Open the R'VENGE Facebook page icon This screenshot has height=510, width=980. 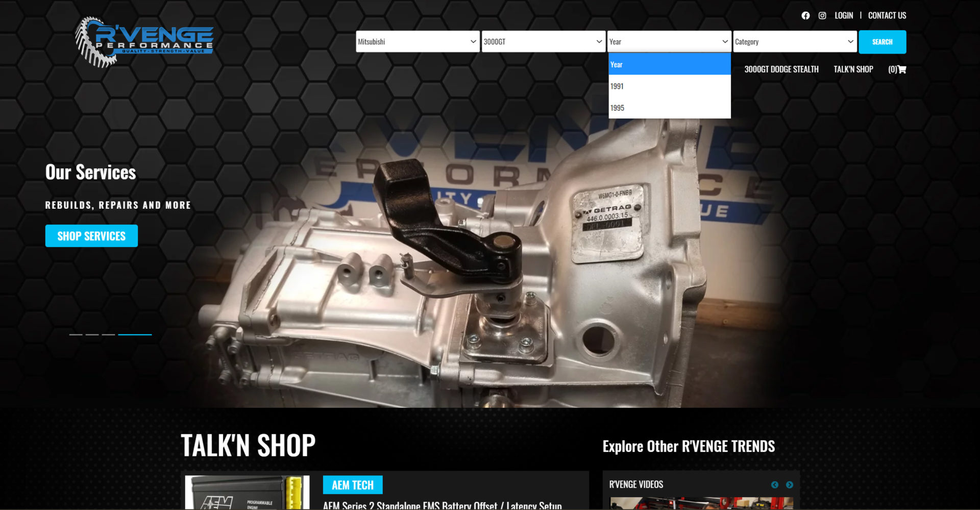(805, 16)
